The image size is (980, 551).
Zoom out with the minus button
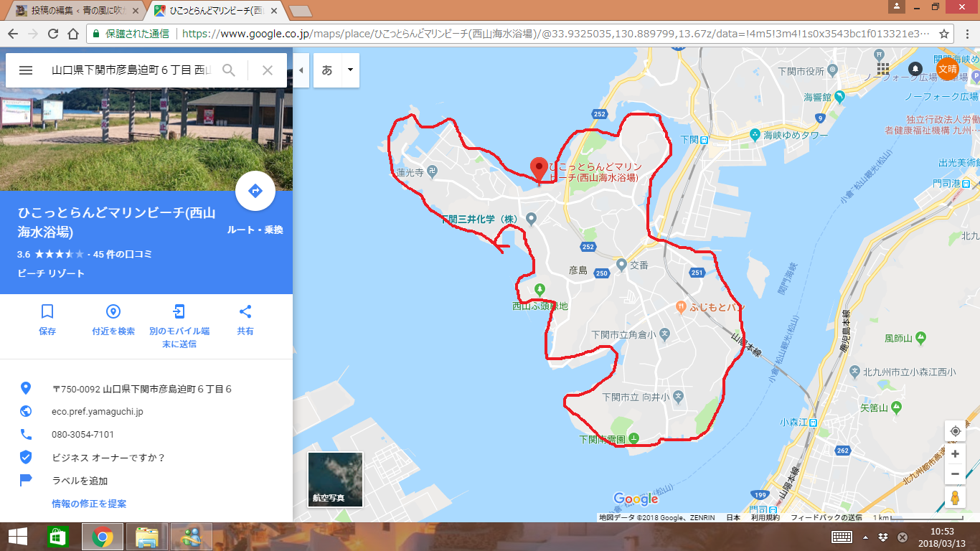click(955, 474)
